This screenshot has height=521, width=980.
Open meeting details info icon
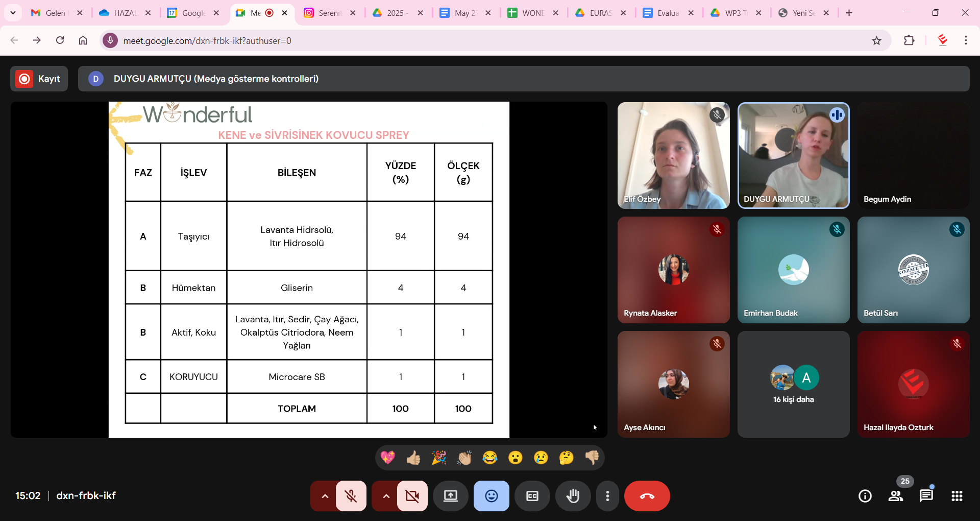coord(865,496)
